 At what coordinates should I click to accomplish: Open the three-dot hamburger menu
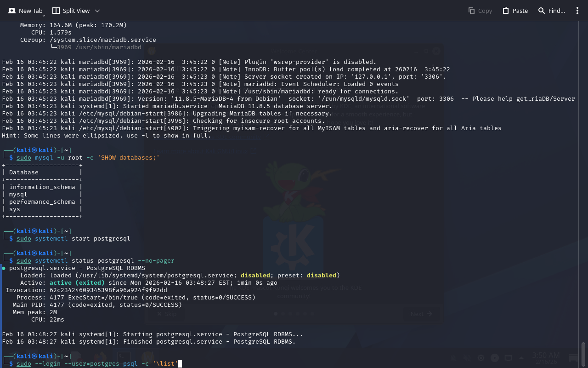pyautogui.click(x=577, y=11)
